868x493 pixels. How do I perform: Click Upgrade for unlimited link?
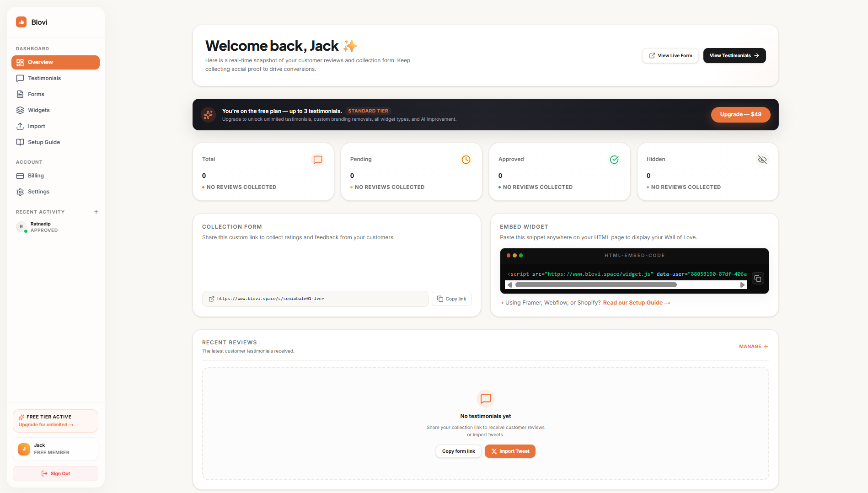[x=46, y=425]
